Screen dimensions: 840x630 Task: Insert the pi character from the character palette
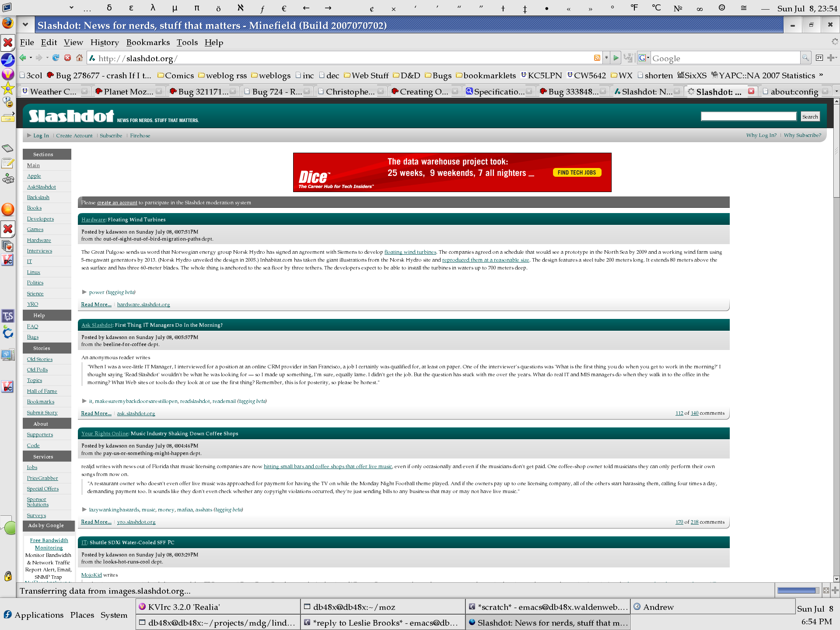click(x=197, y=8)
